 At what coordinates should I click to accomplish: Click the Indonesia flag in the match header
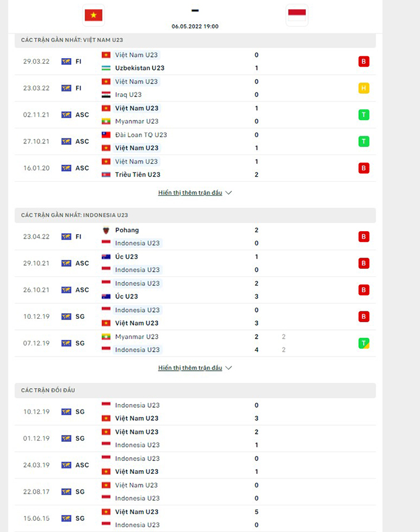point(297,15)
